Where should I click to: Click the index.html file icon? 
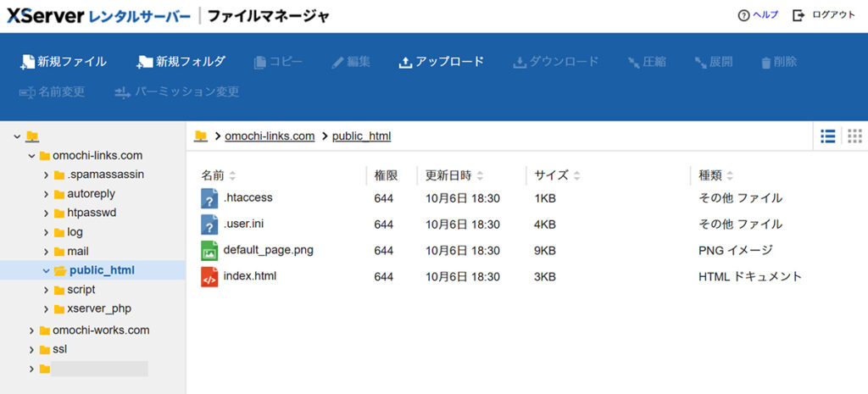click(x=209, y=276)
